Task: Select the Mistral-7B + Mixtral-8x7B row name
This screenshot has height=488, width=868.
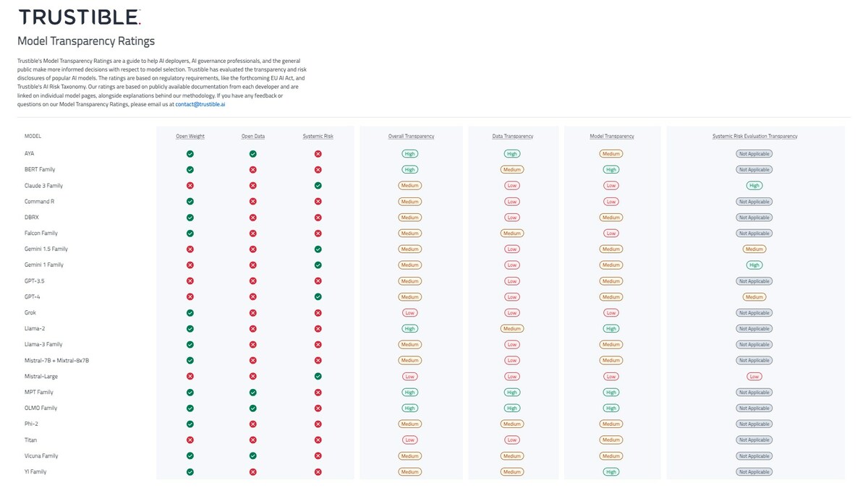Action: (56, 361)
